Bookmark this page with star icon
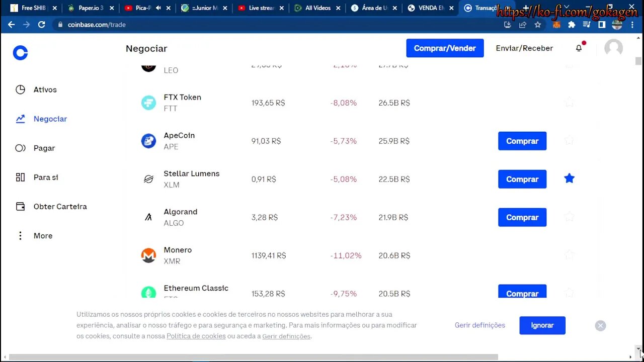This screenshot has width=644, height=362. pyautogui.click(x=538, y=25)
